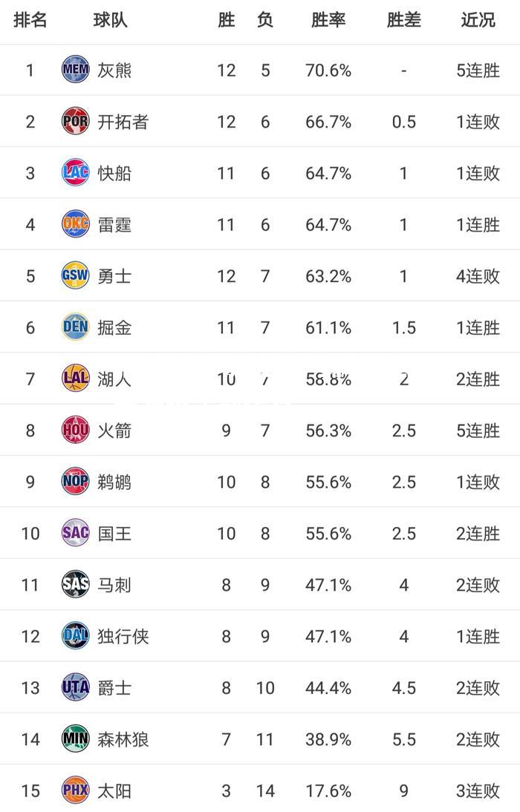Open the 森林狼 team name link
This screenshot has height=812, width=520.
[123, 739]
